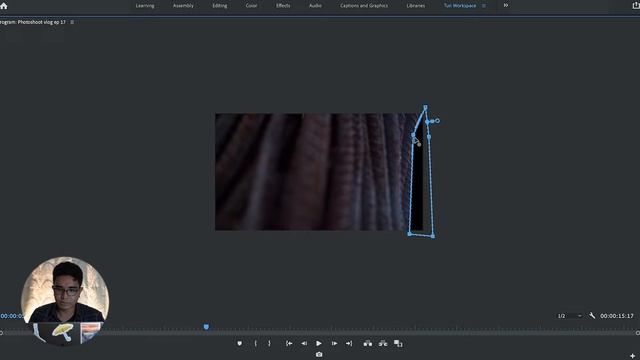Click the duration timecode 00:00:15:17
This screenshot has height=360, width=640.
617,316
